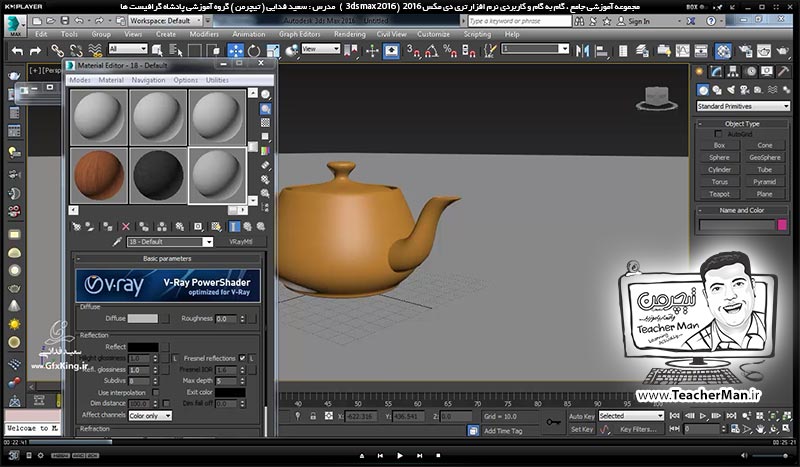
Task: Open Affect channels Color only dropdown
Action: point(150,415)
